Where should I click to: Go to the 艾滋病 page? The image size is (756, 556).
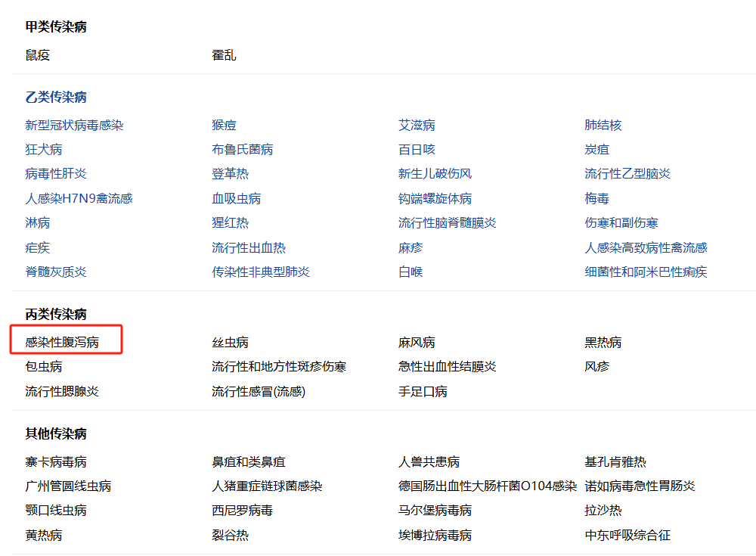pyautogui.click(x=417, y=126)
